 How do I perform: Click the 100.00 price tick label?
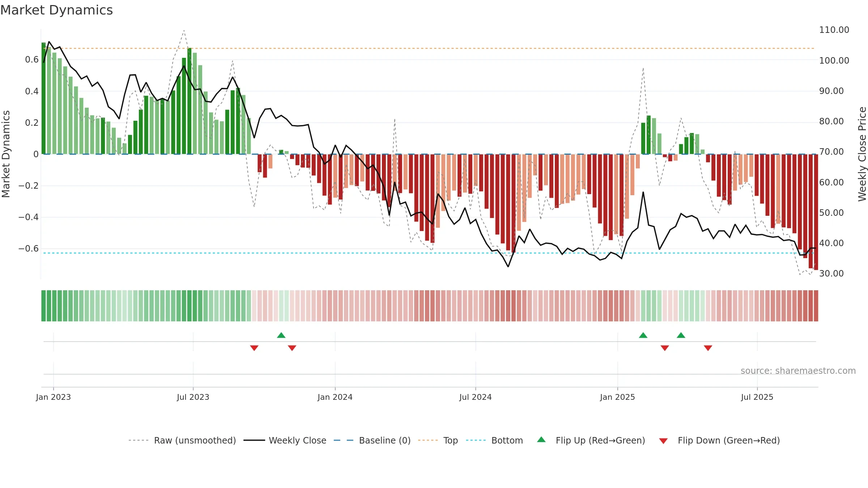tap(834, 60)
